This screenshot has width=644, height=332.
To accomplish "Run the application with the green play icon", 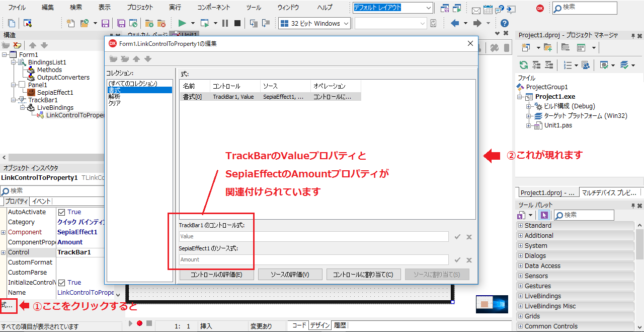I will point(182,23).
